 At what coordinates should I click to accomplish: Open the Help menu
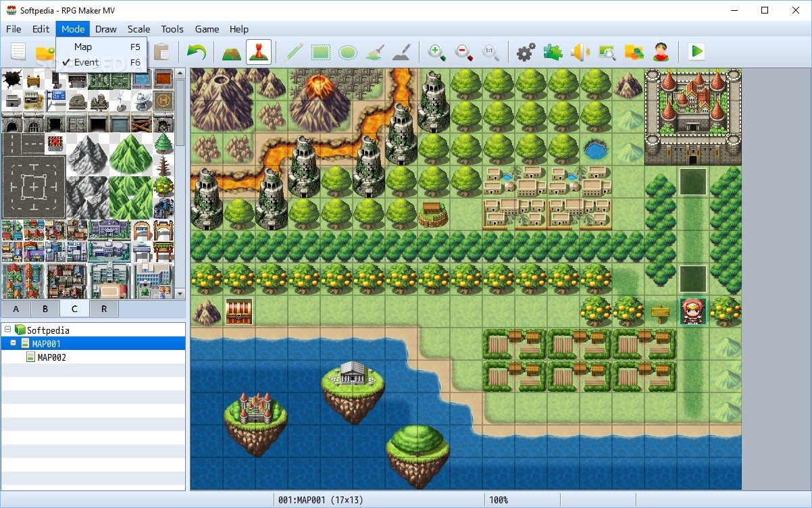coord(239,29)
